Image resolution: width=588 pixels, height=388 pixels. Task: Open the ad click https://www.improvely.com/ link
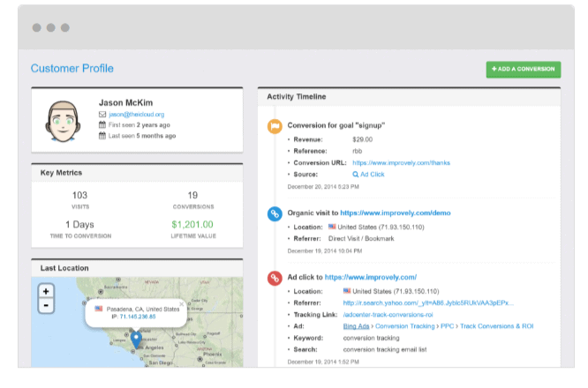(x=371, y=277)
